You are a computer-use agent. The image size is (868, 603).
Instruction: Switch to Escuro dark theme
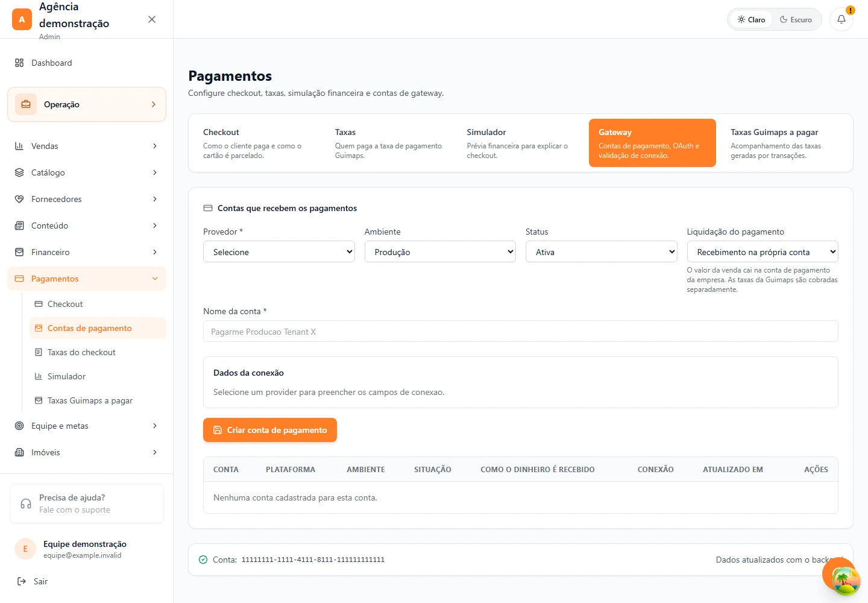(x=796, y=19)
